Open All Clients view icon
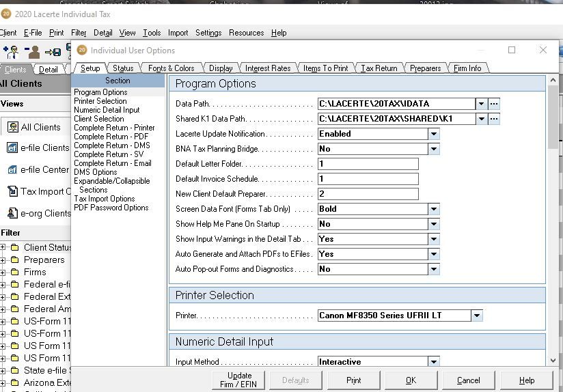This screenshot has height=392, width=563. (x=13, y=127)
